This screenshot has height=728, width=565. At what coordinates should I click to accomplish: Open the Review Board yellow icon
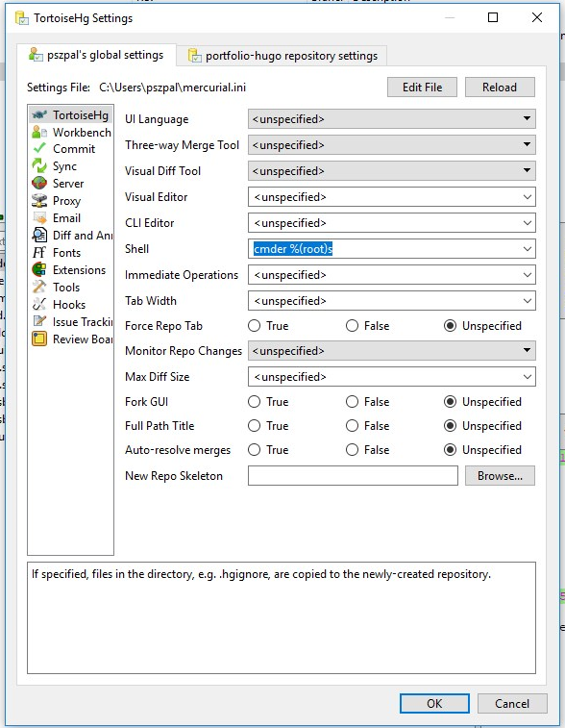click(x=39, y=339)
